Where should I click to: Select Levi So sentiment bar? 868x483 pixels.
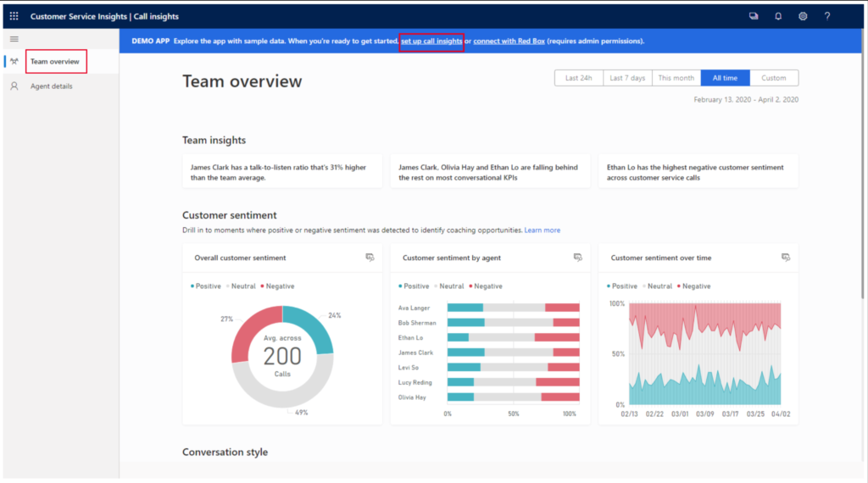513,368
